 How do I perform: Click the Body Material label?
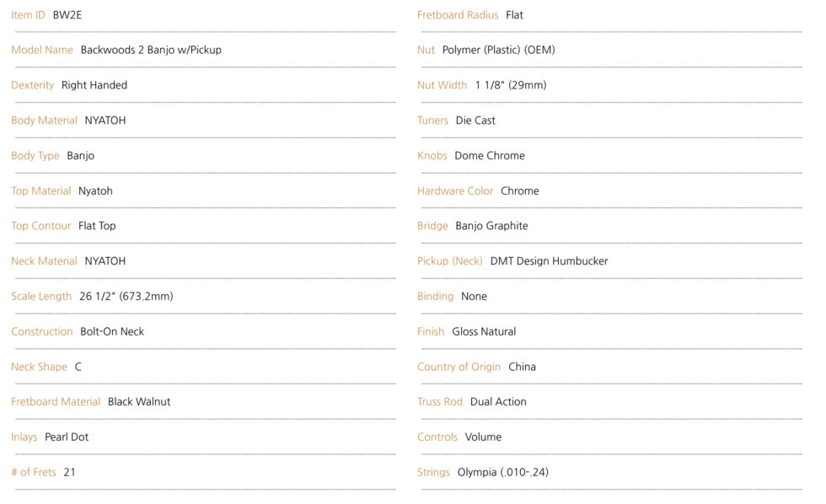click(x=44, y=121)
